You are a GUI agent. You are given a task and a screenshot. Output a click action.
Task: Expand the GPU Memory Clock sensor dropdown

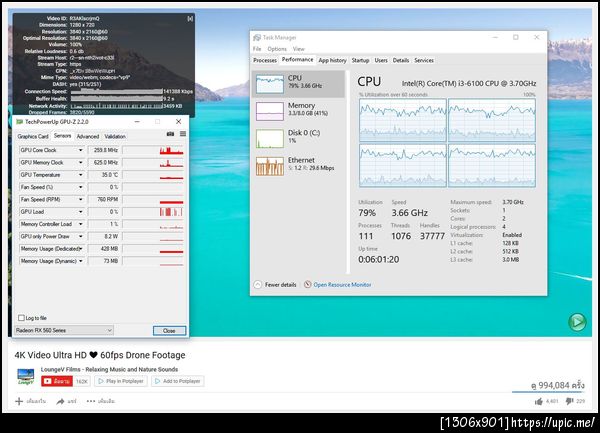tap(80, 163)
